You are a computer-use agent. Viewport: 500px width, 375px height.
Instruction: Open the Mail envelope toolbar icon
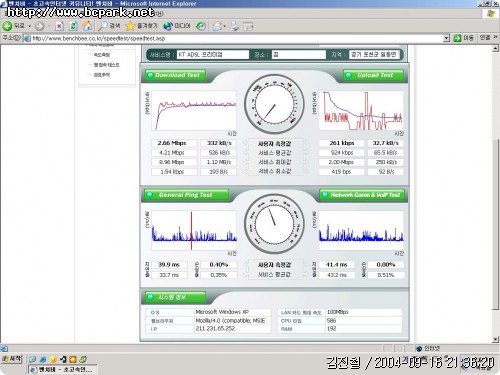tap(217, 26)
